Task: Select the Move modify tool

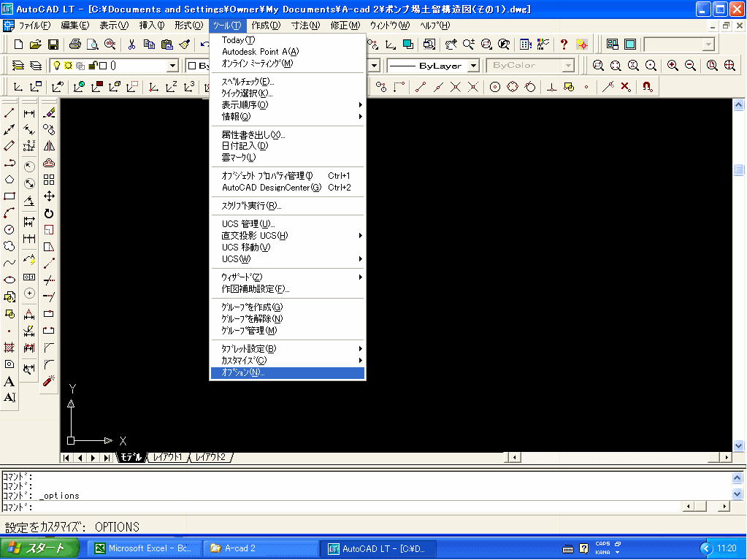Action: [49, 196]
